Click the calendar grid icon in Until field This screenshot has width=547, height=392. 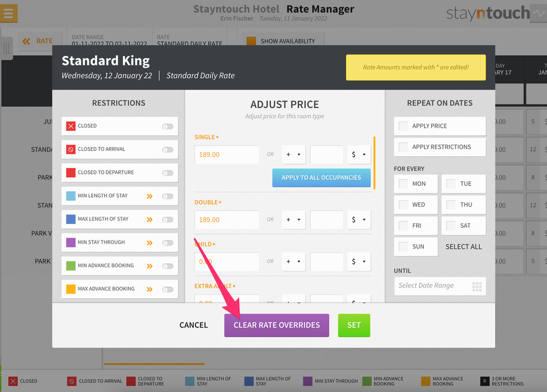(x=477, y=286)
